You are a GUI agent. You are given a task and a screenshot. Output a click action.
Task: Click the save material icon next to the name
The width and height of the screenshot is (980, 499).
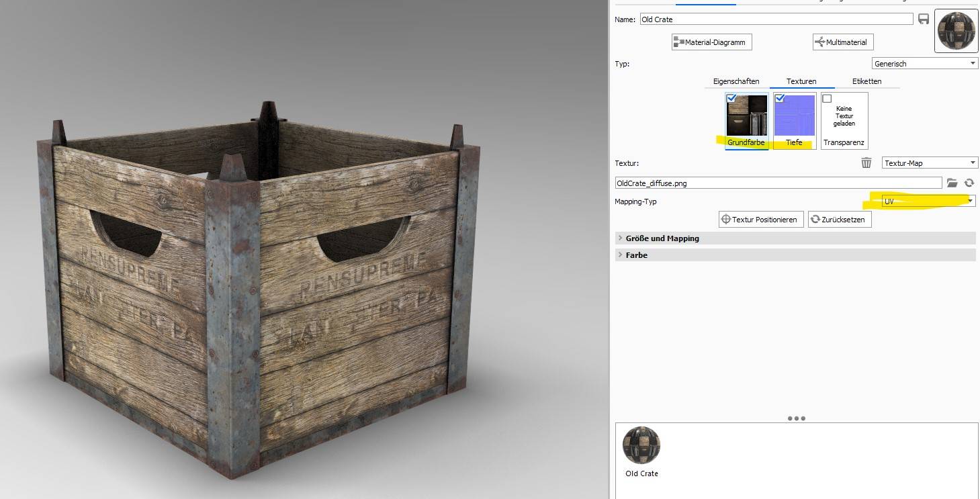coord(924,19)
